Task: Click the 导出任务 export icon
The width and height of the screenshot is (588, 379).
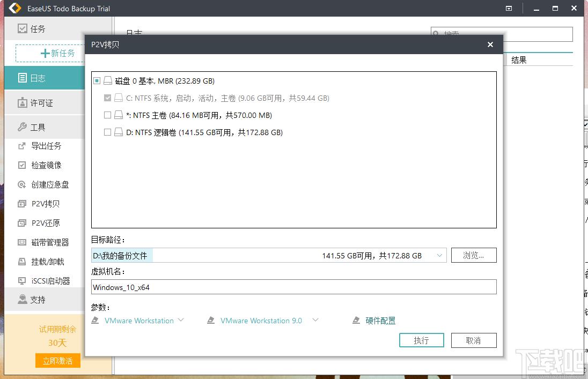Action: point(22,146)
